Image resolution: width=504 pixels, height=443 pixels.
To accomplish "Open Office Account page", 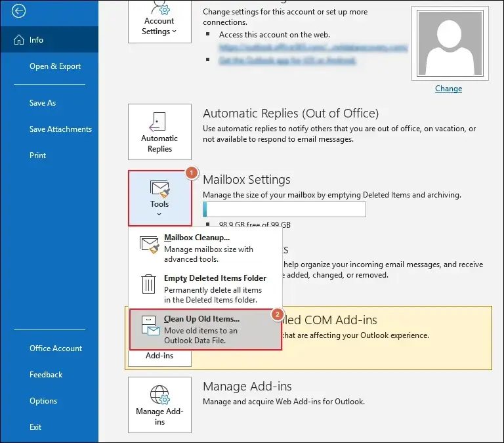I will point(56,348).
